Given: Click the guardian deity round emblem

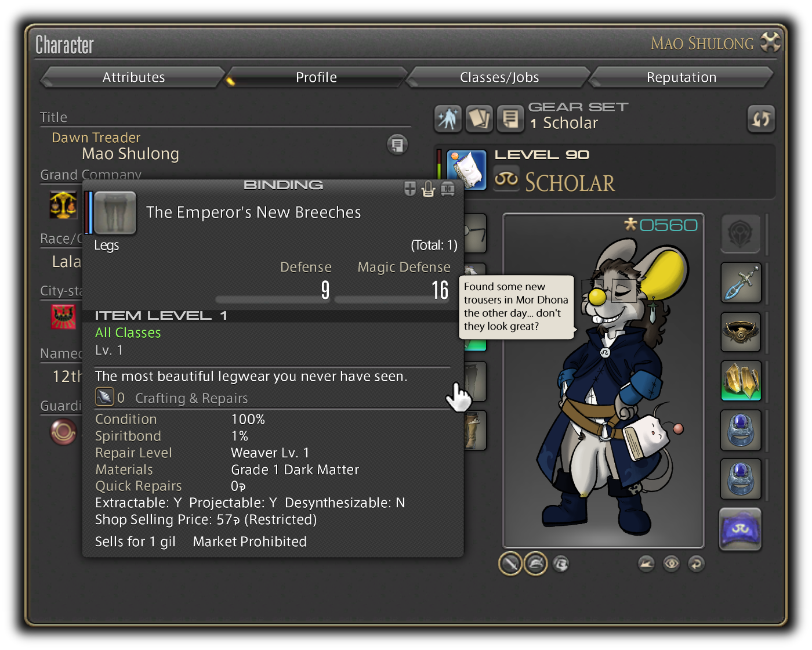Looking at the screenshot, I should coord(63,432).
